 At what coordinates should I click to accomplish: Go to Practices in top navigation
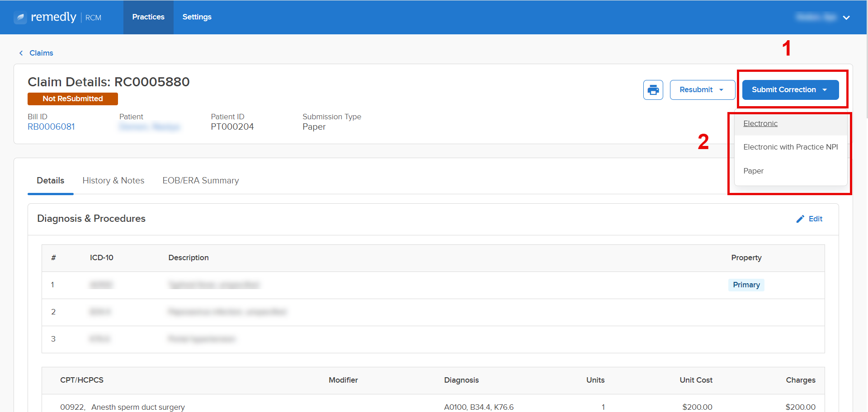point(148,17)
